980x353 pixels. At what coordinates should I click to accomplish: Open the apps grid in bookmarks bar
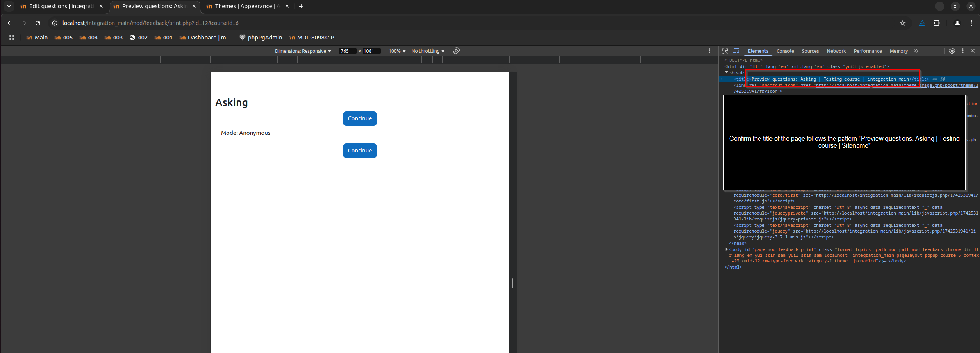tap(11, 38)
